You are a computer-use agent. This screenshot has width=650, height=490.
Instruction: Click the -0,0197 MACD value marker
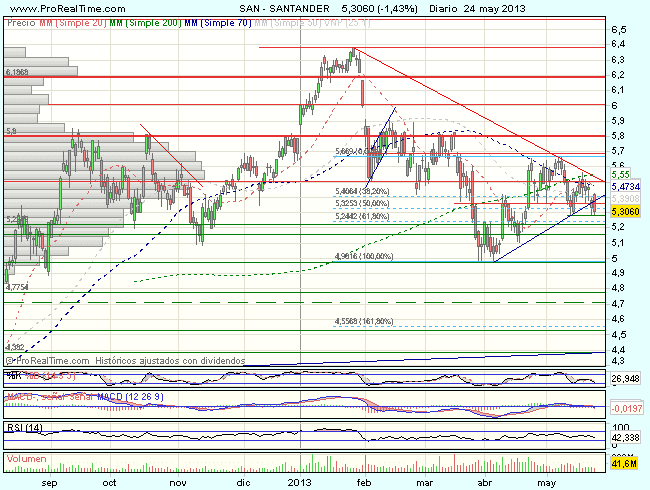pos(625,408)
